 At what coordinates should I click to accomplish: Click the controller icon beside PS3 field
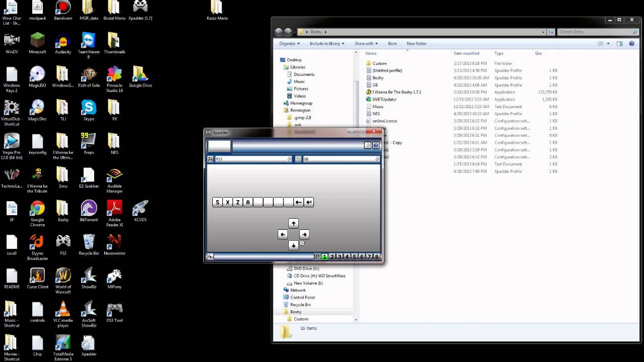click(210, 159)
